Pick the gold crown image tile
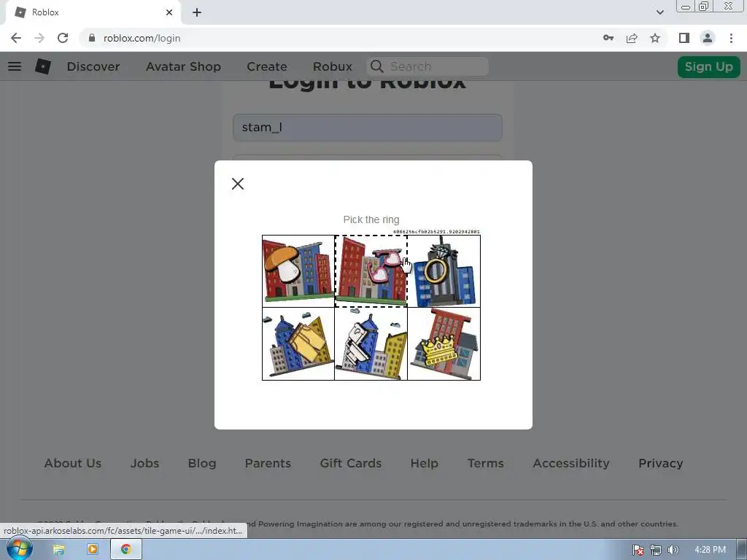 pyautogui.click(x=444, y=344)
